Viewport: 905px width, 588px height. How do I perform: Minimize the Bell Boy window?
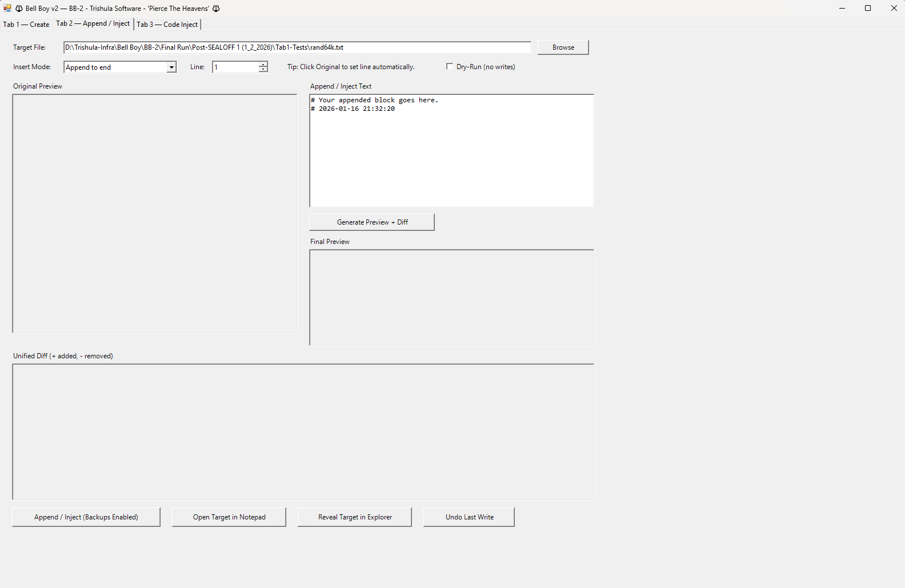point(842,8)
